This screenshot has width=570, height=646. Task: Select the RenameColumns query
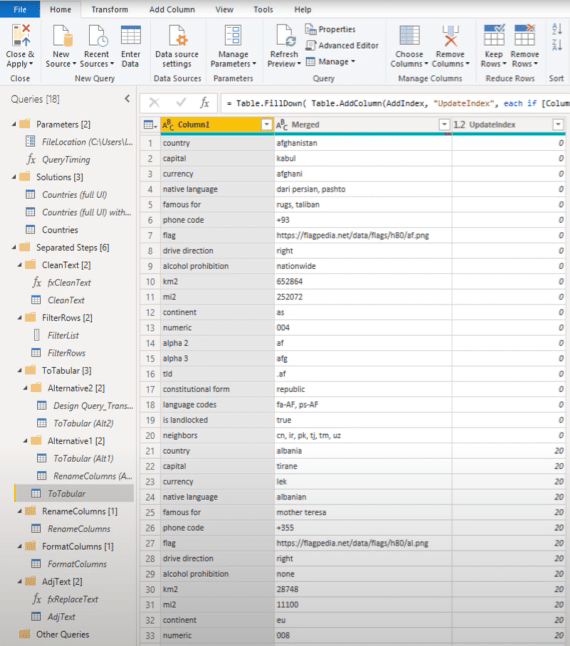79,529
